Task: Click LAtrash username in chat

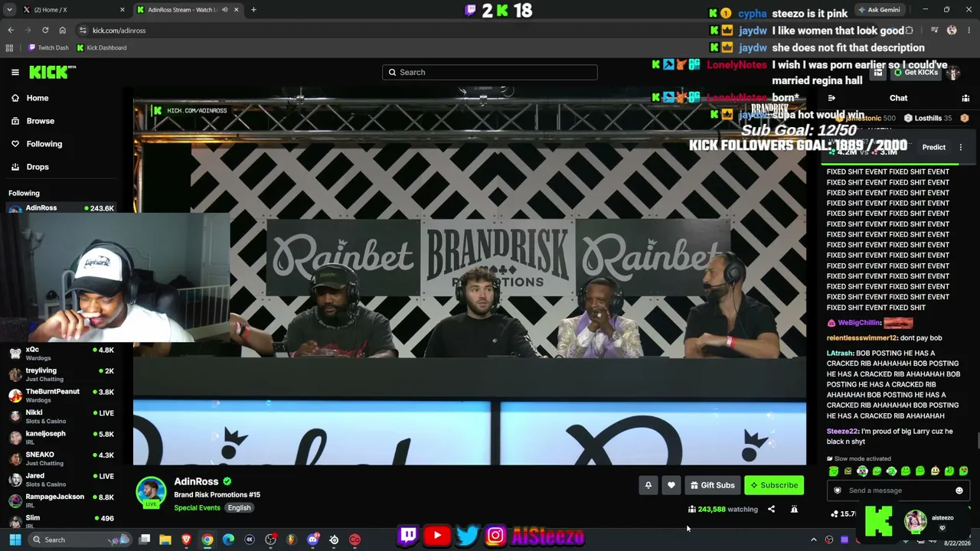Action: point(839,354)
